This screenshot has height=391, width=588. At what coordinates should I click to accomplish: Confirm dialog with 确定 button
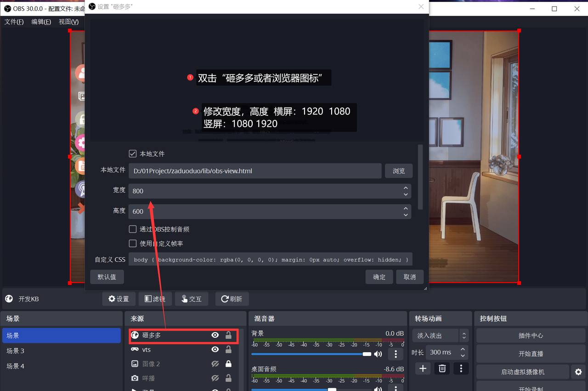pos(379,277)
